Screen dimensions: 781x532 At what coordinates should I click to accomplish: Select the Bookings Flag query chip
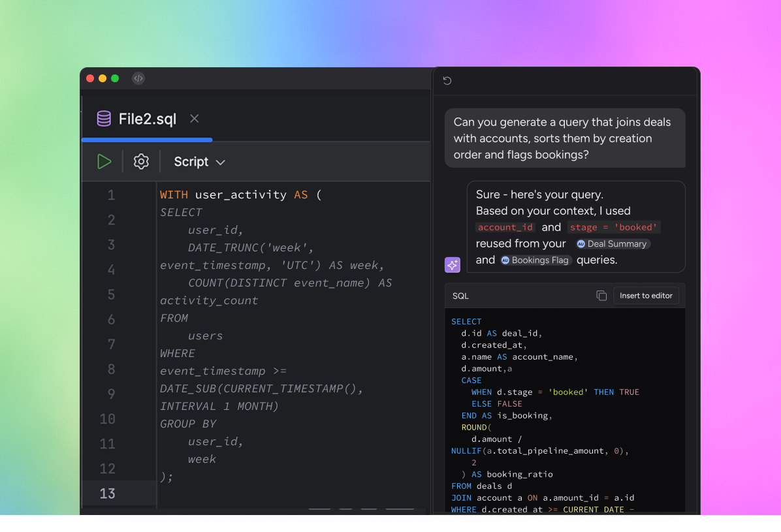click(536, 260)
